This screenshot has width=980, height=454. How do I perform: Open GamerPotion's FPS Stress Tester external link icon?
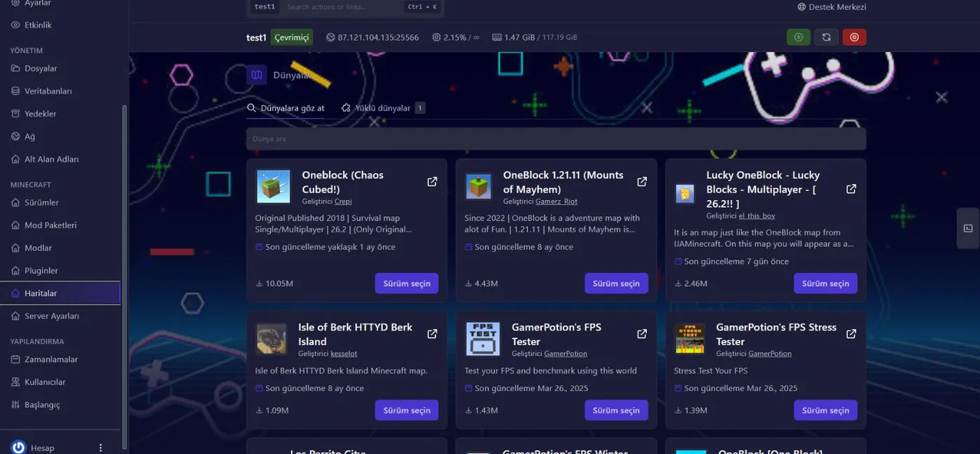(851, 334)
